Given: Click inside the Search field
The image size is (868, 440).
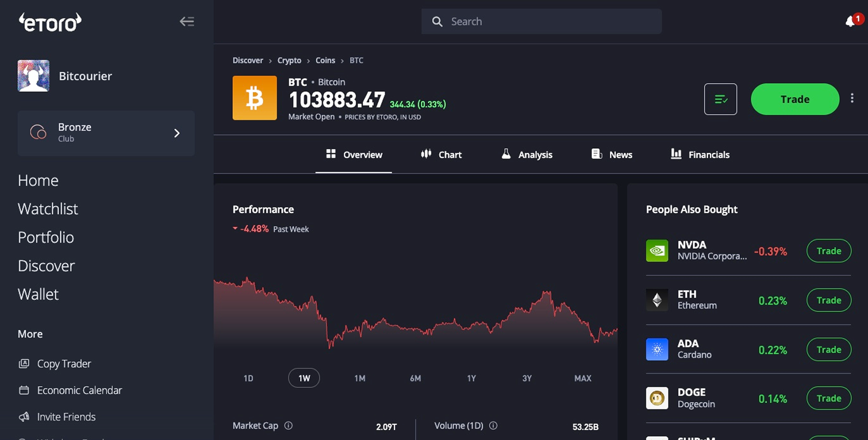Looking at the screenshot, I should (541, 22).
